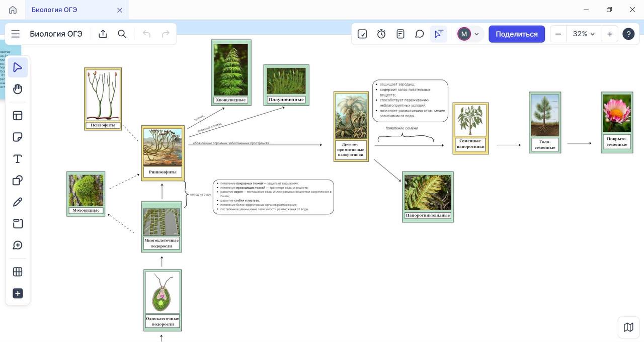Open the templates layout tool
Viewport: 644px width, 342px height.
pyautogui.click(x=18, y=116)
